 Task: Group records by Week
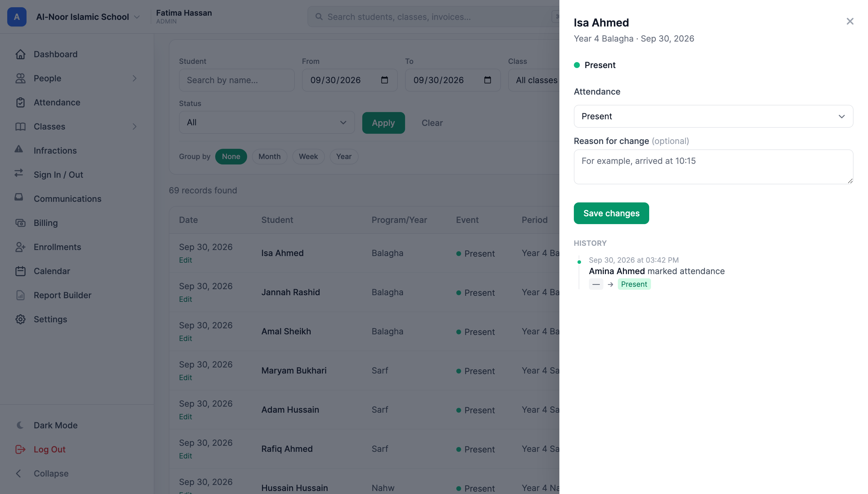(308, 156)
